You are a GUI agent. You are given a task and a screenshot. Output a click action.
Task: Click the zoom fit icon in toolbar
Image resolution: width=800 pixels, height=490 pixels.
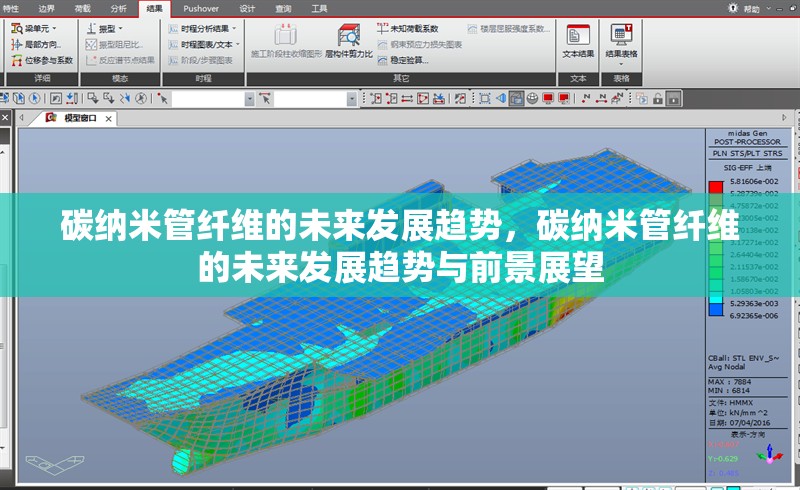[485, 98]
